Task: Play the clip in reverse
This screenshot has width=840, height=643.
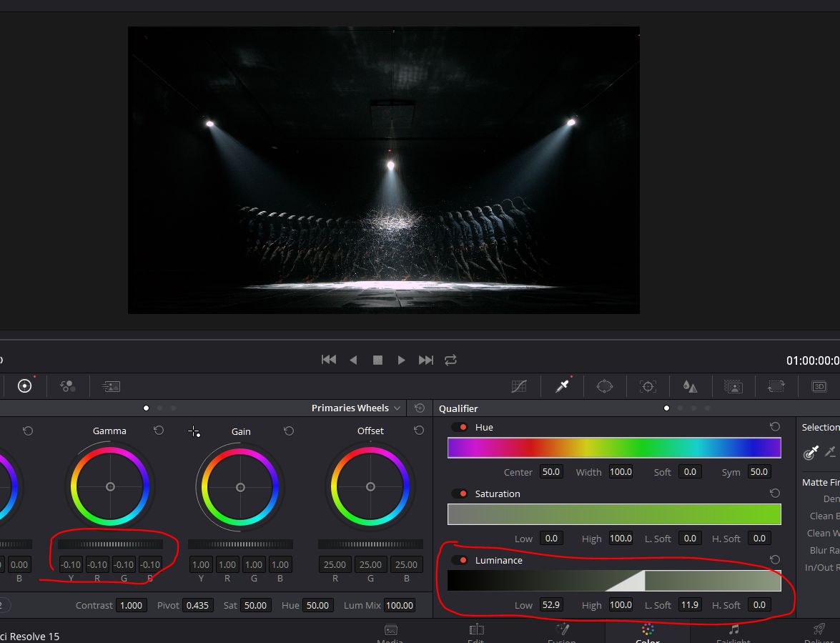Action: (x=353, y=360)
